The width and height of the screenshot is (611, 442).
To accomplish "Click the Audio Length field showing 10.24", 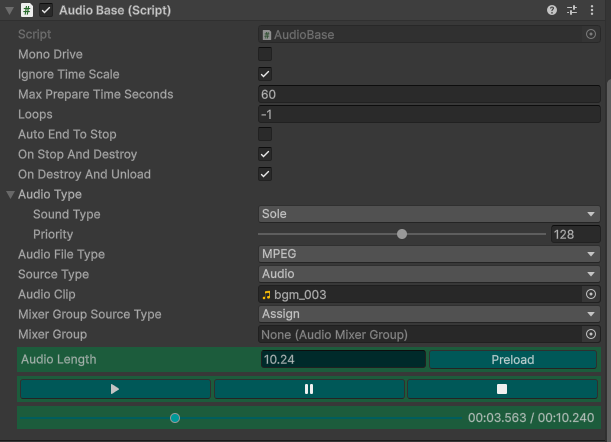I will pos(343,359).
